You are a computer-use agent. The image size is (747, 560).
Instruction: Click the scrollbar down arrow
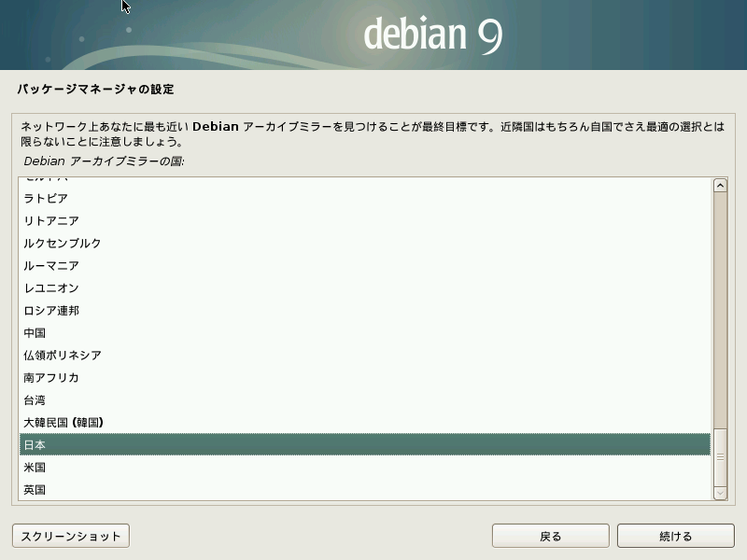click(x=720, y=493)
